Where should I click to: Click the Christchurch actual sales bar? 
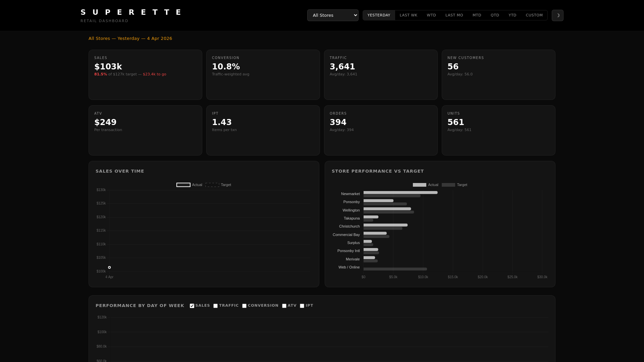point(385,225)
